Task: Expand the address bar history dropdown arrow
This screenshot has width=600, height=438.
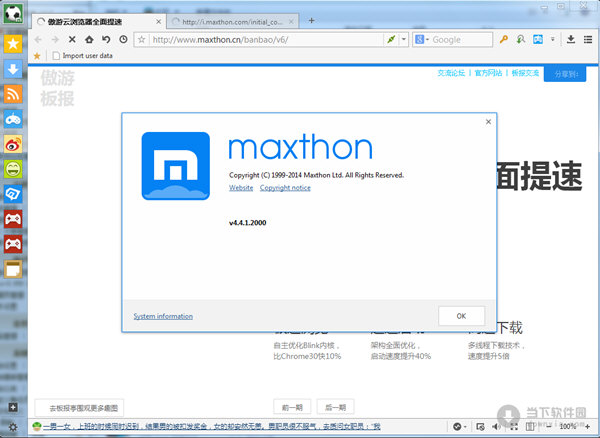Action: (404, 39)
